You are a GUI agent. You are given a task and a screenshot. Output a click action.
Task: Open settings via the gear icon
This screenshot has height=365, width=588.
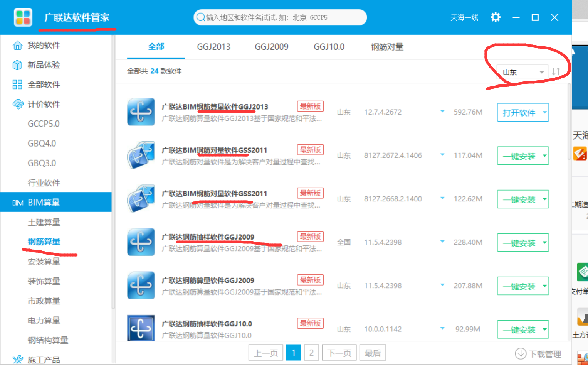point(496,17)
